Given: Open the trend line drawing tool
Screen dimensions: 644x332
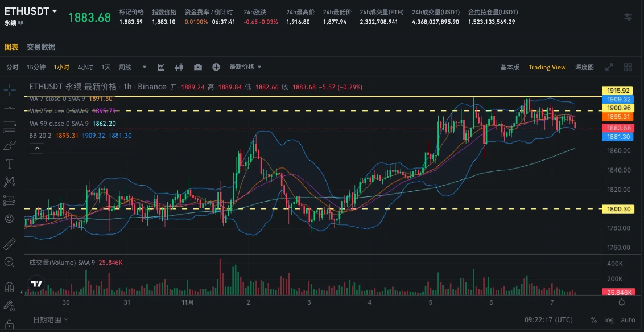Looking at the screenshot, I should tap(9, 109).
